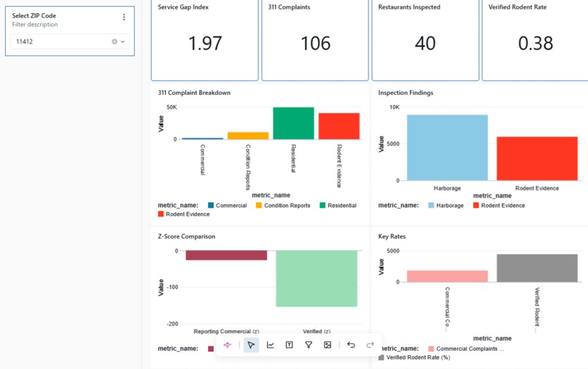Viewport: 588px width, 369px height.
Task: Click the green Residential bar
Action: pyautogui.click(x=293, y=123)
